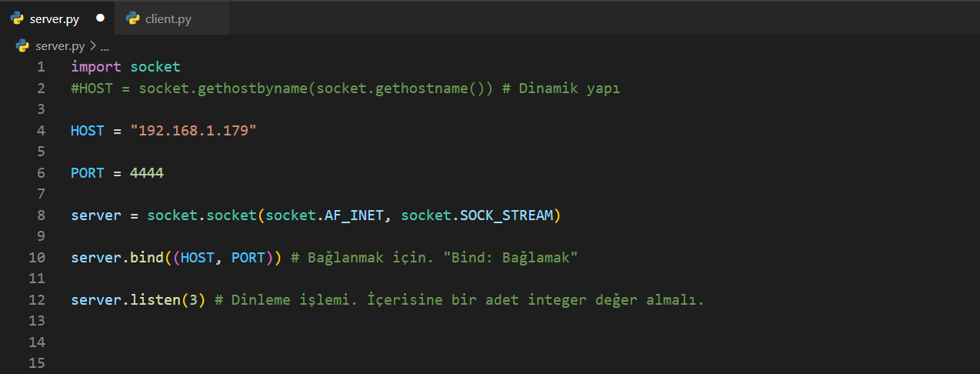Click the Python icon on server.py tab
The width and height of the screenshot is (980, 374).
click(x=17, y=18)
